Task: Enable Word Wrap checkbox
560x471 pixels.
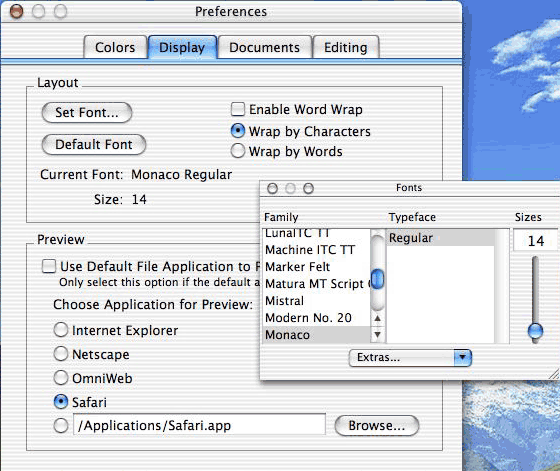Action: pyautogui.click(x=238, y=109)
